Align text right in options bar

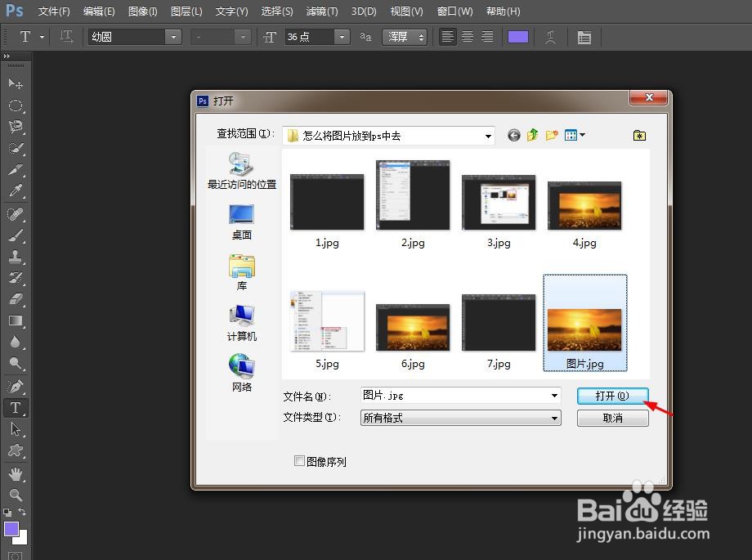click(487, 37)
